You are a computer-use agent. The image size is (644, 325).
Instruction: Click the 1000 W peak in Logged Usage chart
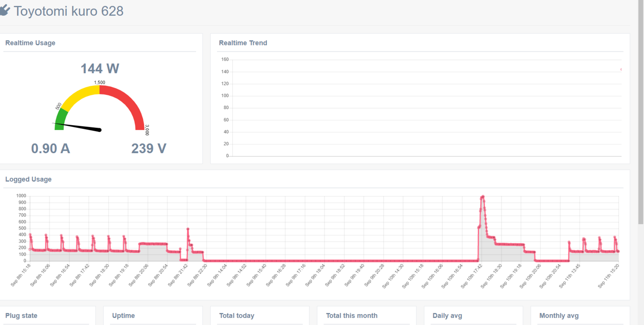(x=483, y=197)
